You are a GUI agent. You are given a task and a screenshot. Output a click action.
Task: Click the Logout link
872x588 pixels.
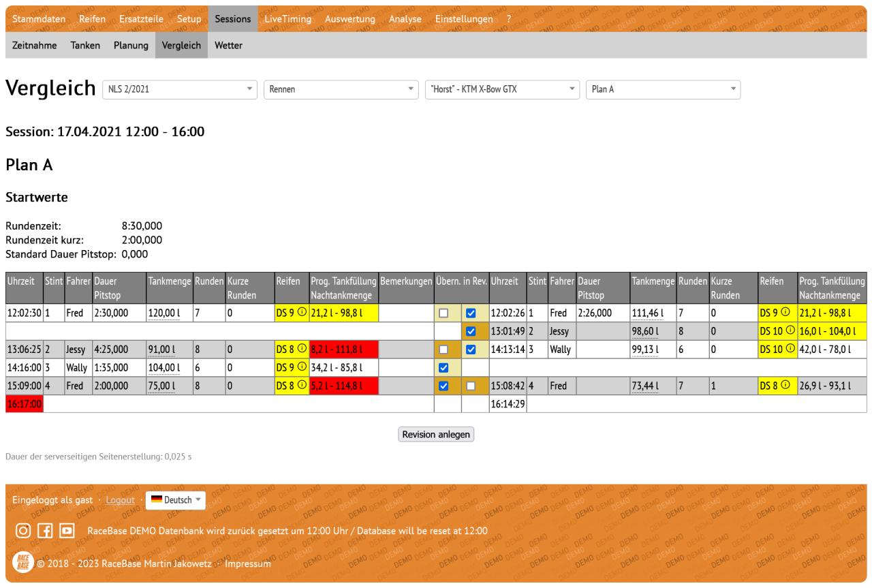tap(121, 500)
